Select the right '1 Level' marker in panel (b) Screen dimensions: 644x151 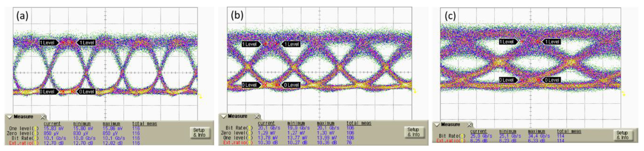(291, 44)
